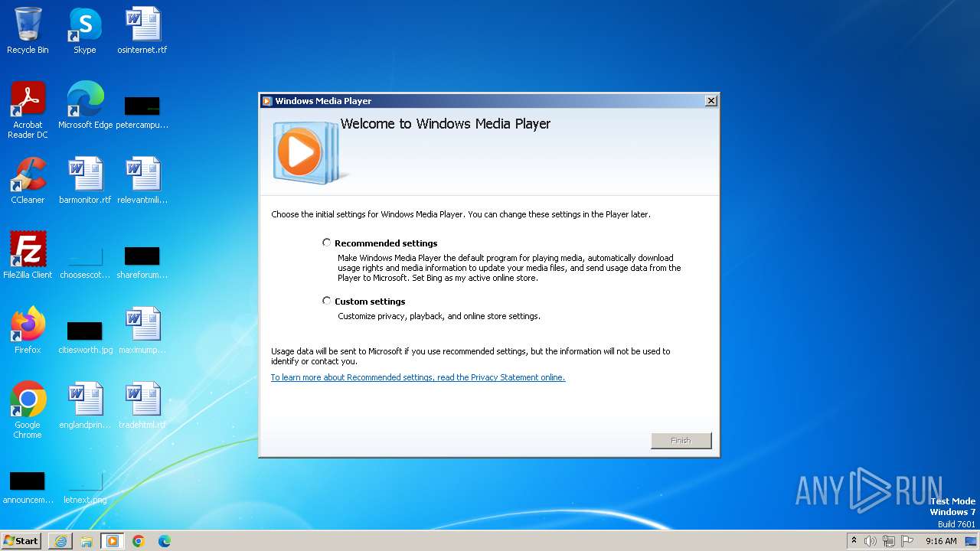This screenshot has width=980, height=551.
Task: Switch to Windows Media Player taskbar button
Action: tap(113, 541)
